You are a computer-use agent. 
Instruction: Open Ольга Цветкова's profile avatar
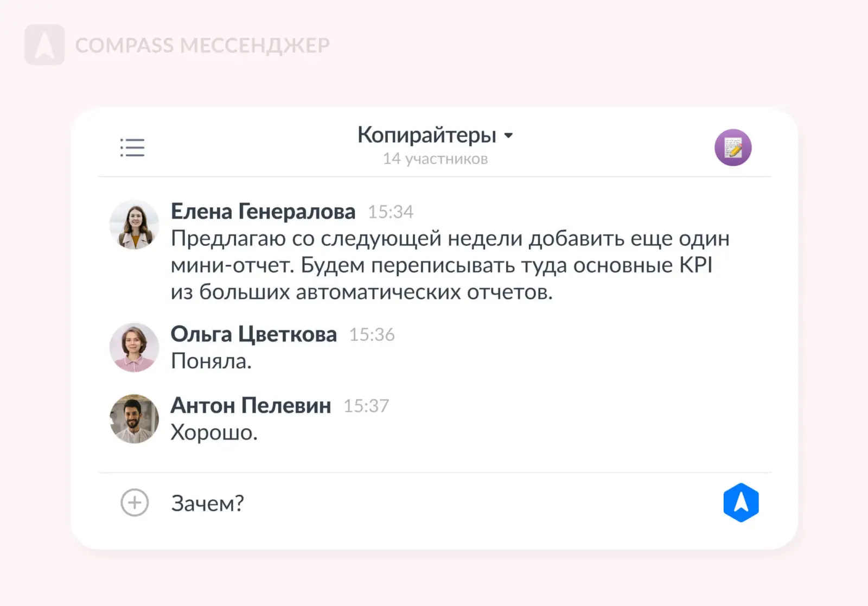(134, 348)
